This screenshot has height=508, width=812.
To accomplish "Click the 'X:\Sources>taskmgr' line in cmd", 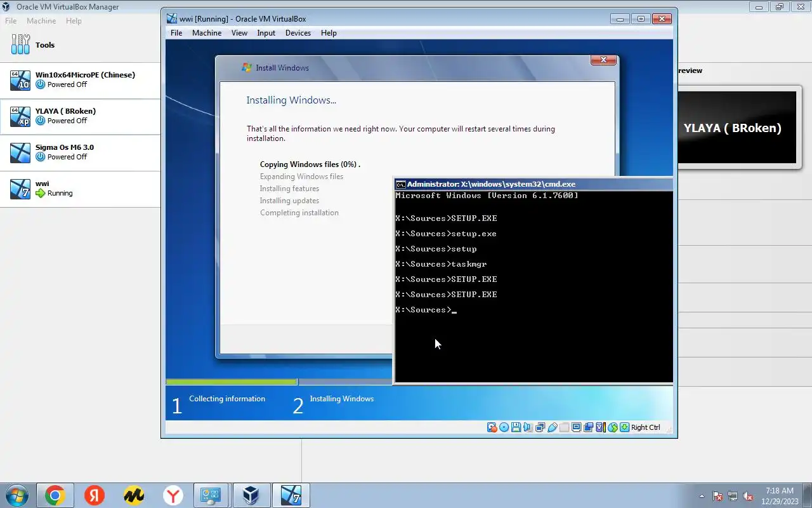I will point(441,264).
